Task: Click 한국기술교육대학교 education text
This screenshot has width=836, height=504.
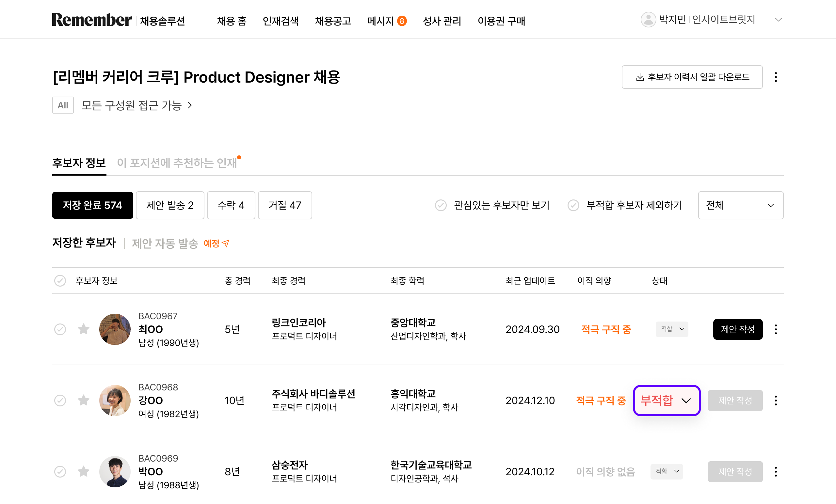Action: tap(431, 465)
